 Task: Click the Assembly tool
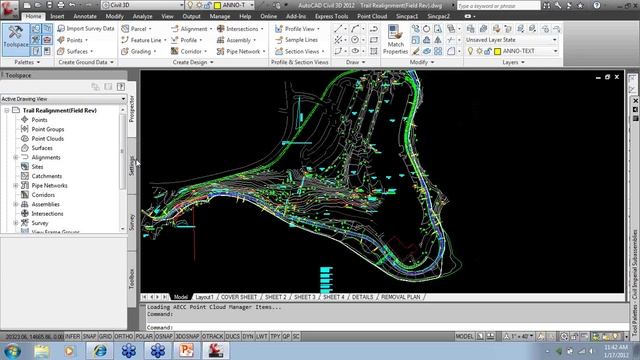[x=236, y=40]
